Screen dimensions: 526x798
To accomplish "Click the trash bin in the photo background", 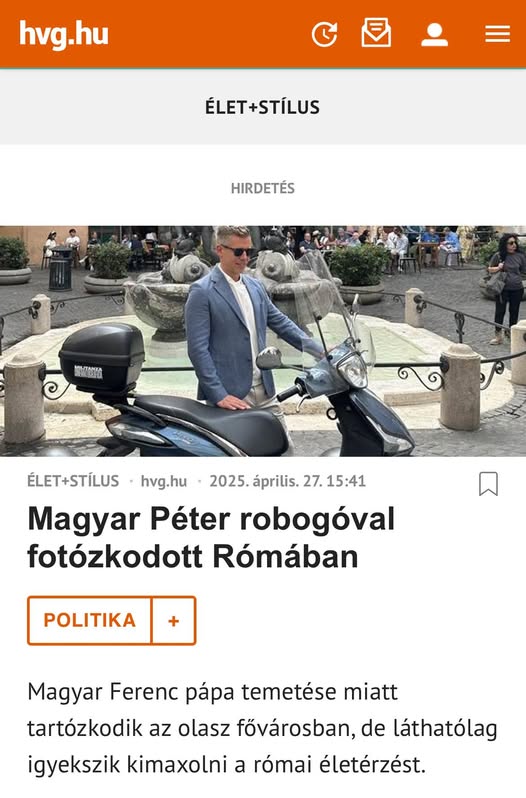I will pyautogui.click(x=61, y=269).
